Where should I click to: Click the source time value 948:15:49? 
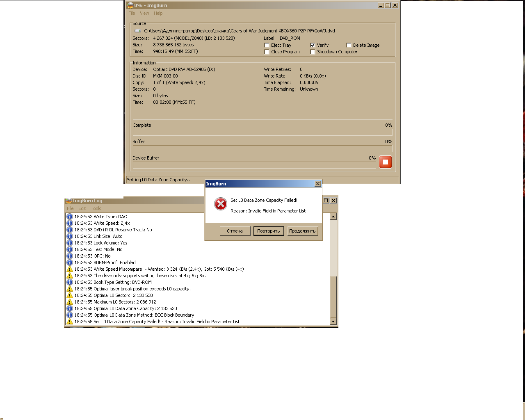point(176,51)
